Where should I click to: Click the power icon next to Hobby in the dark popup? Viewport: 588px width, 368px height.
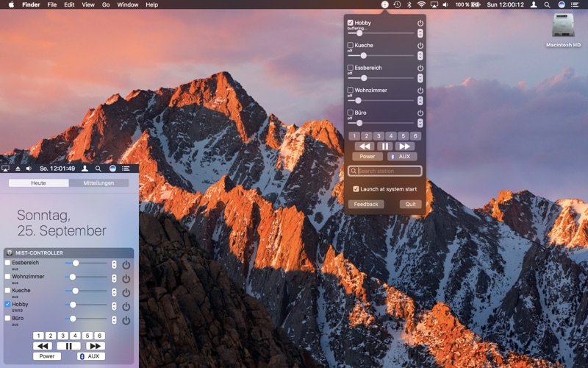click(420, 24)
